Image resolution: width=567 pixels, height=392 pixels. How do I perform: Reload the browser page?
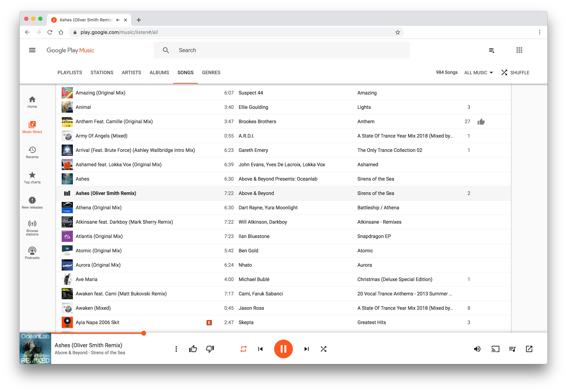[50, 32]
